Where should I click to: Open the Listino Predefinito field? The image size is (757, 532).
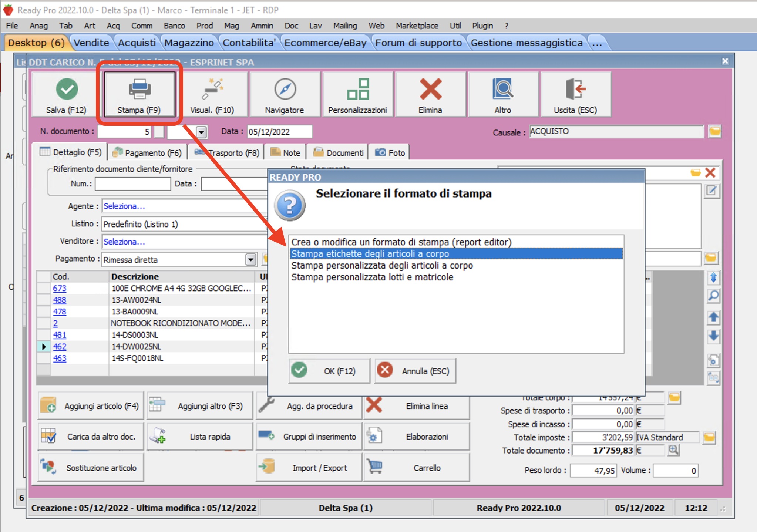[184, 224]
